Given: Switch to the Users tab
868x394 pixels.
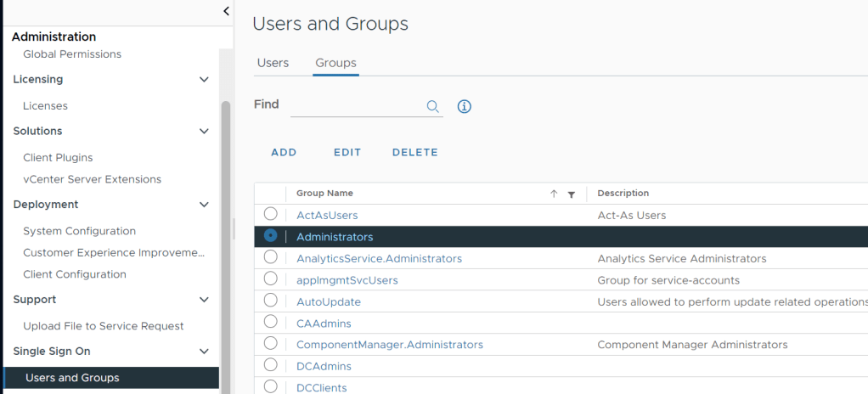Looking at the screenshot, I should point(273,63).
